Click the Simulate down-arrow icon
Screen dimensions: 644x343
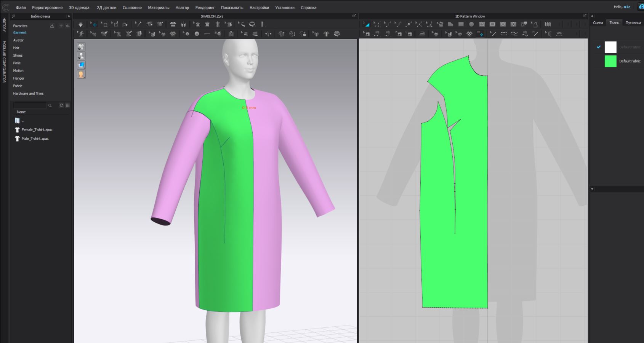80,24
